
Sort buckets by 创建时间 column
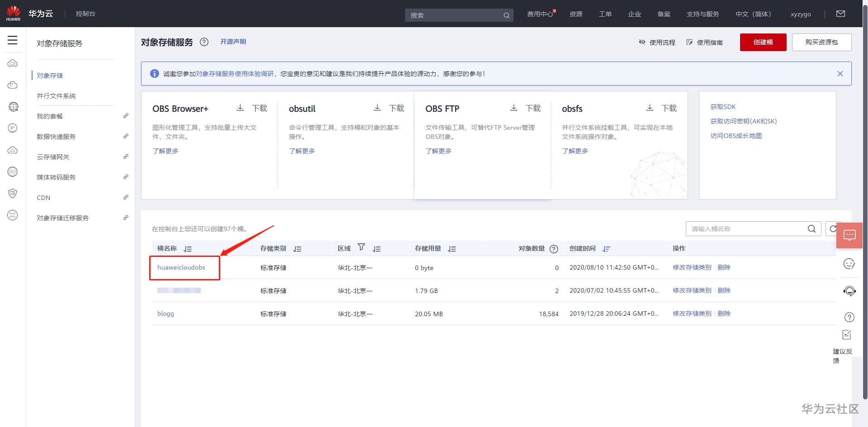(606, 249)
